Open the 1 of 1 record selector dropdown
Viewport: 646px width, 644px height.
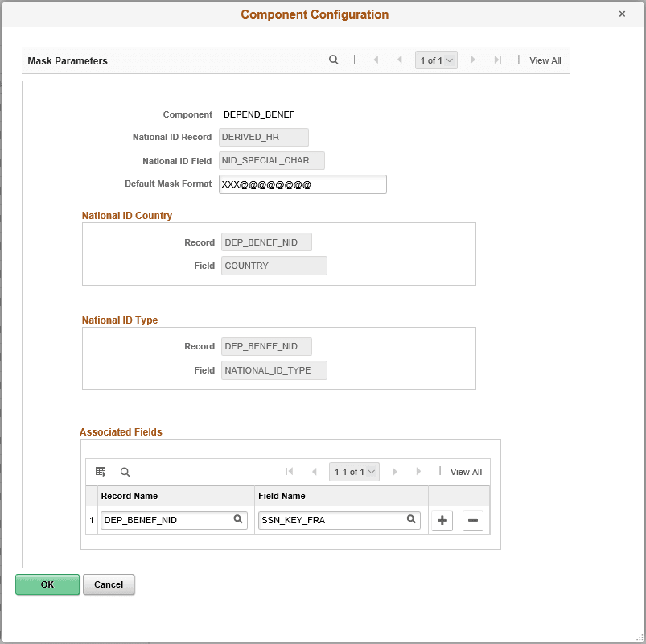436,60
